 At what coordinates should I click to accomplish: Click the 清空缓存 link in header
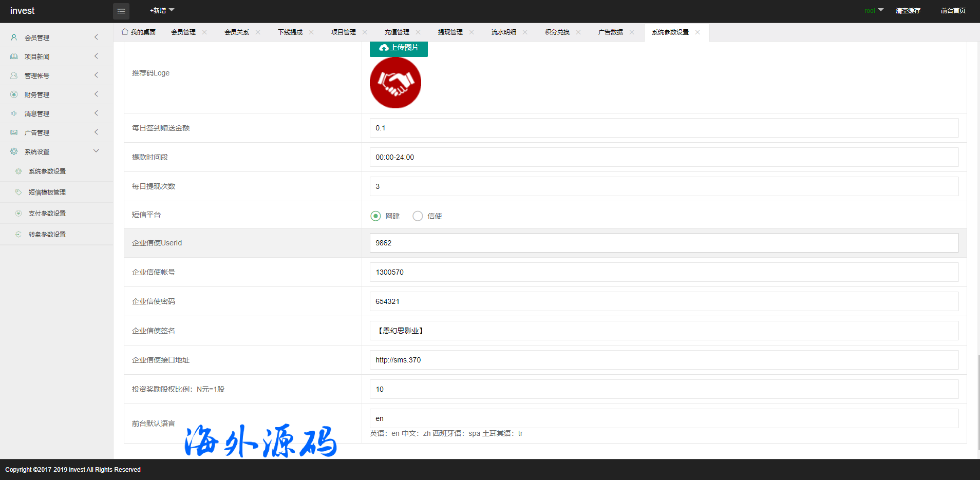(x=908, y=10)
